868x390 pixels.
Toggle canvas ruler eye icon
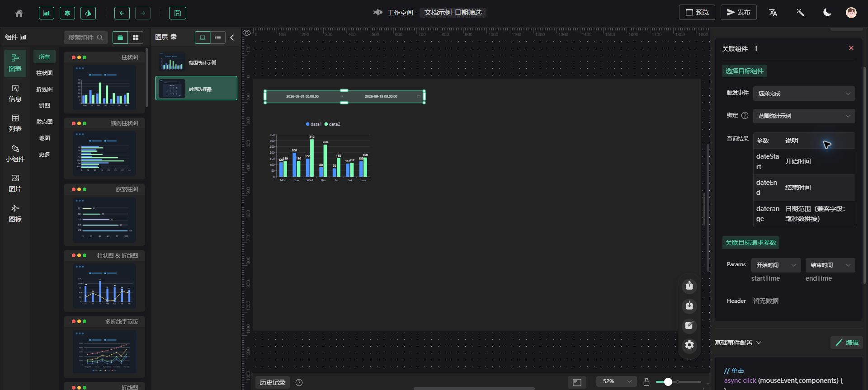coord(247,33)
